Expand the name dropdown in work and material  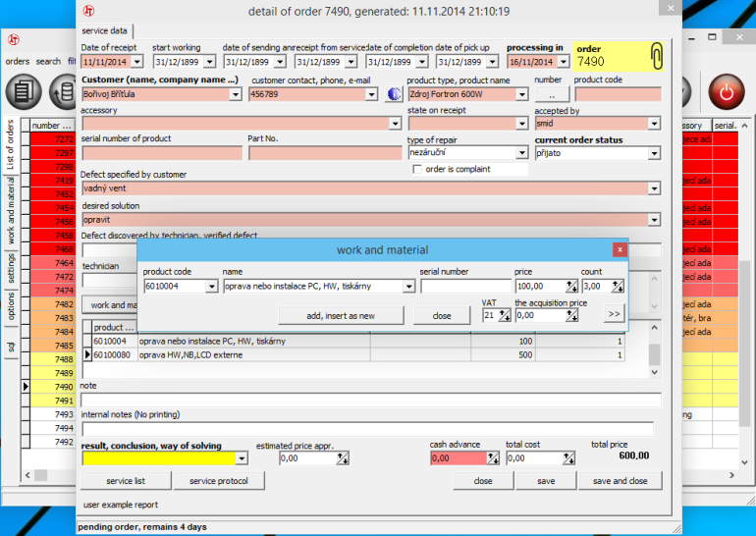tap(408, 287)
